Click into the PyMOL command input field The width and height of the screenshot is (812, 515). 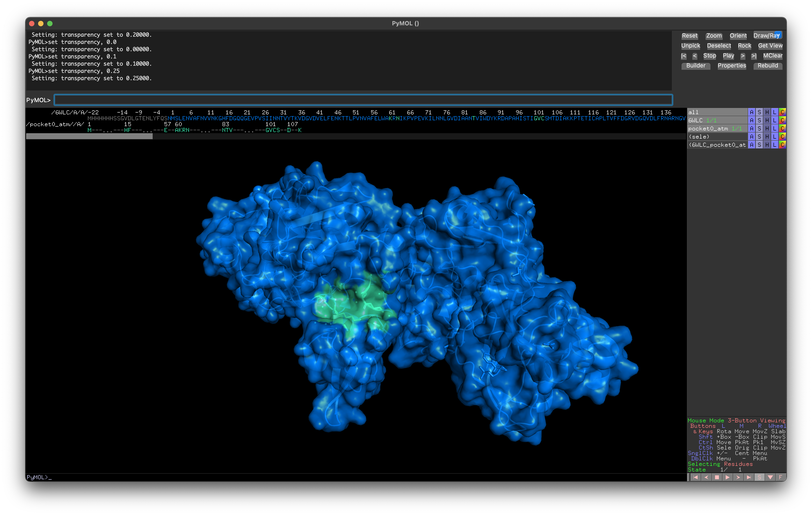click(363, 100)
